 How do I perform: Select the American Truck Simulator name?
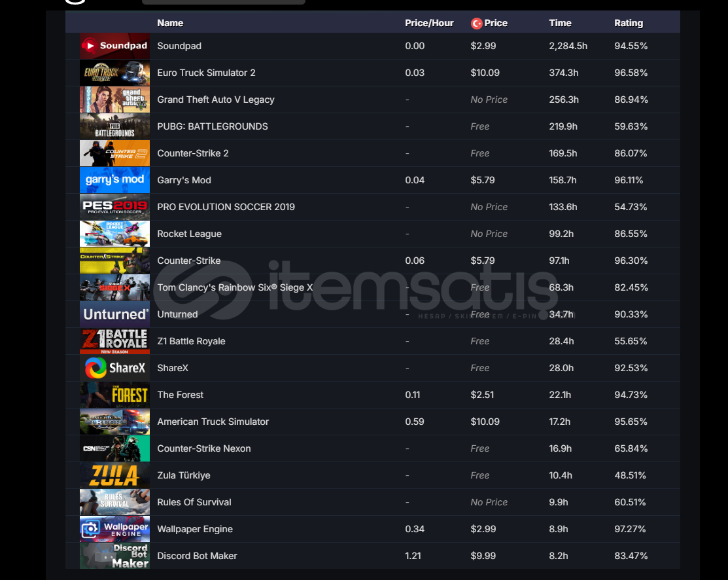pyautogui.click(x=213, y=422)
